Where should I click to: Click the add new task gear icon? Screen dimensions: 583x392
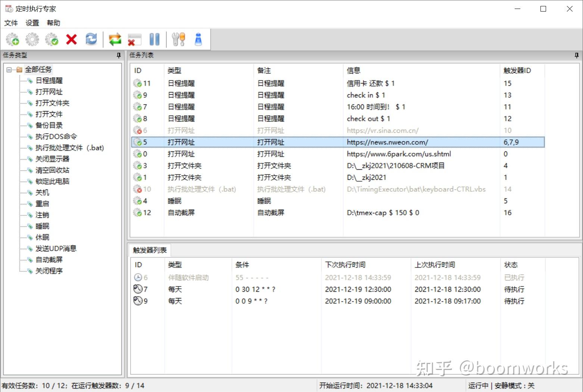tap(13, 39)
